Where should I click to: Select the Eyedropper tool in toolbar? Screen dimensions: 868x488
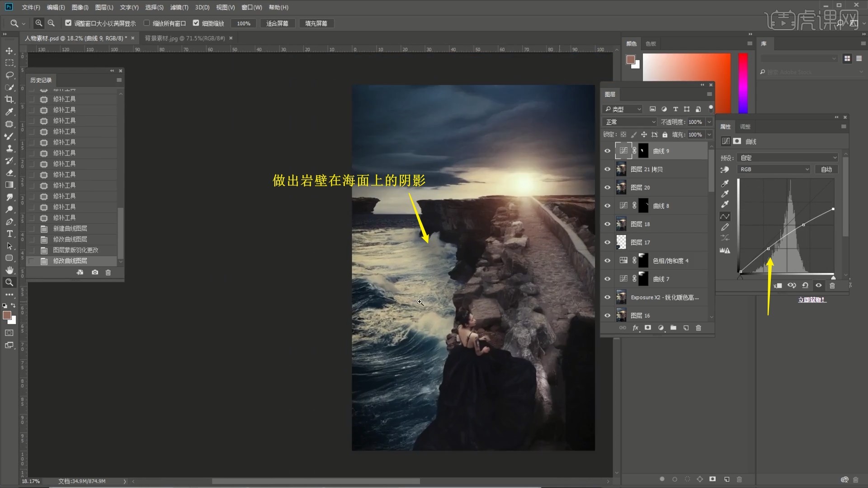pos(9,112)
